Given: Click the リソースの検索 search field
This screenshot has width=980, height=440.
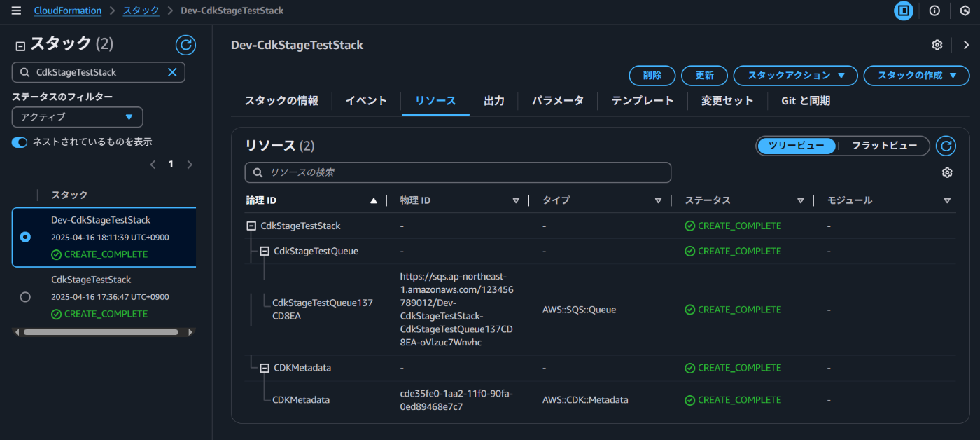Looking at the screenshot, I should 458,172.
